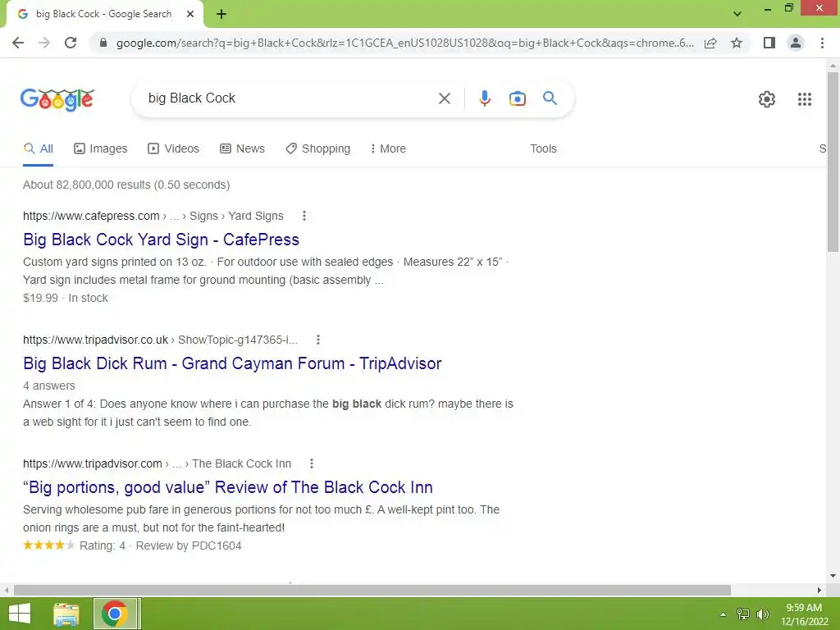The width and height of the screenshot is (840, 630).
Task: Open network status tray icon
Action: (743, 614)
